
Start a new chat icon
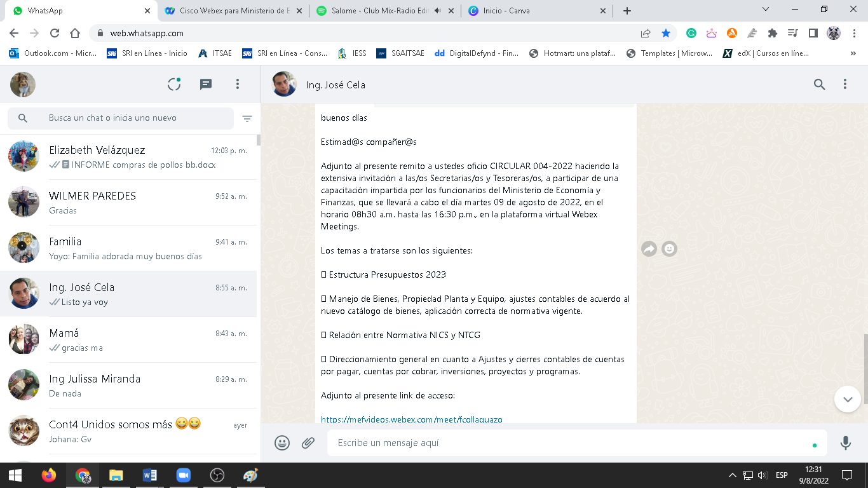(x=206, y=85)
